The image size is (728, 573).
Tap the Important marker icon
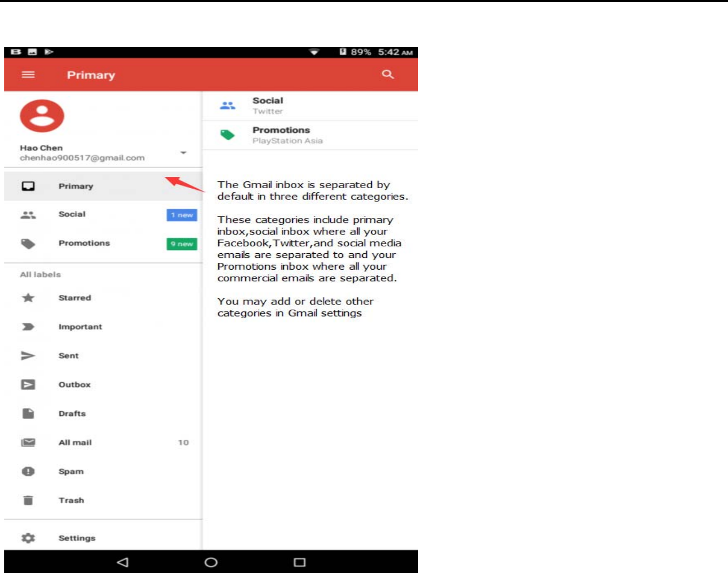pos(28,327)
